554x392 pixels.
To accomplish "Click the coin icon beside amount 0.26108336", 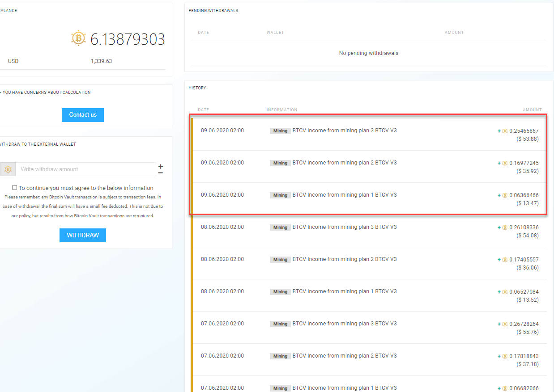I will click(x=505, y=228).
